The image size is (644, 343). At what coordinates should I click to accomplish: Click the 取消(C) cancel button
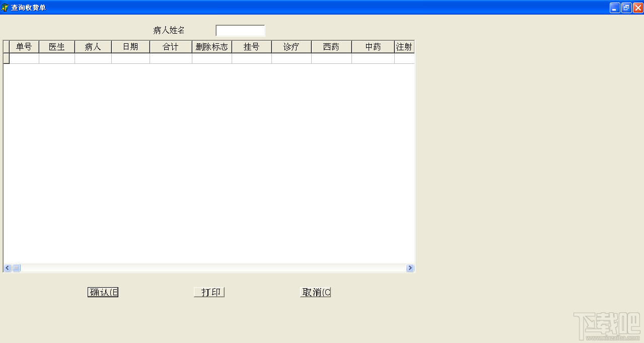(315, 292)
